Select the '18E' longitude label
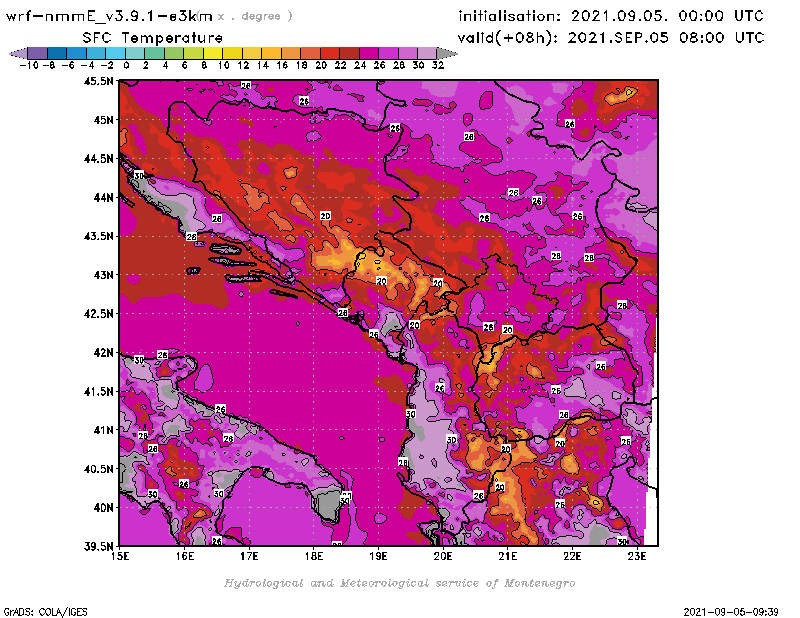Screen dimensions: 800x618 (x=314, y=556)
